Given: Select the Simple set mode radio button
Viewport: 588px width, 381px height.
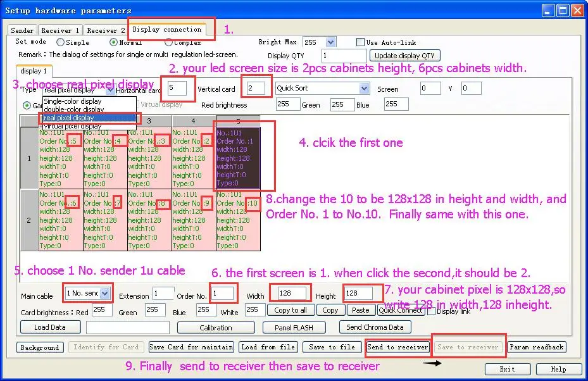Looking at the screenshot, I should (x=61, y=42).
